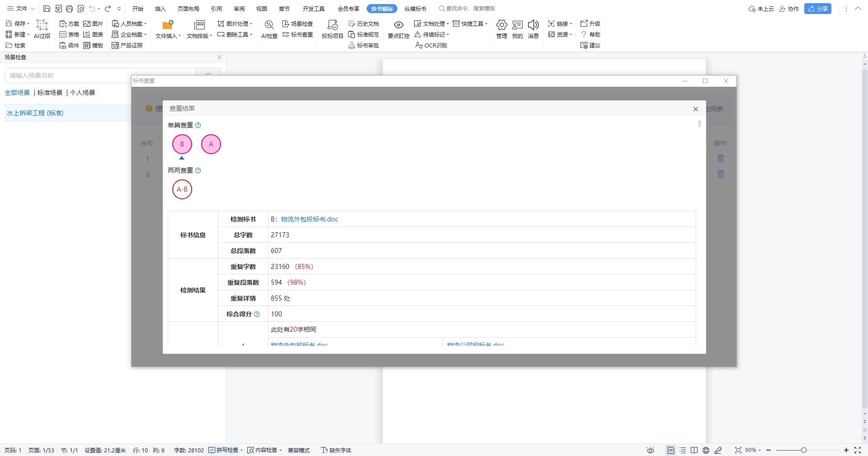Open the 图片处理 dropdown menu
This screenshot has width=868, height=456.
pyautogui.click(x=235, y=24)
